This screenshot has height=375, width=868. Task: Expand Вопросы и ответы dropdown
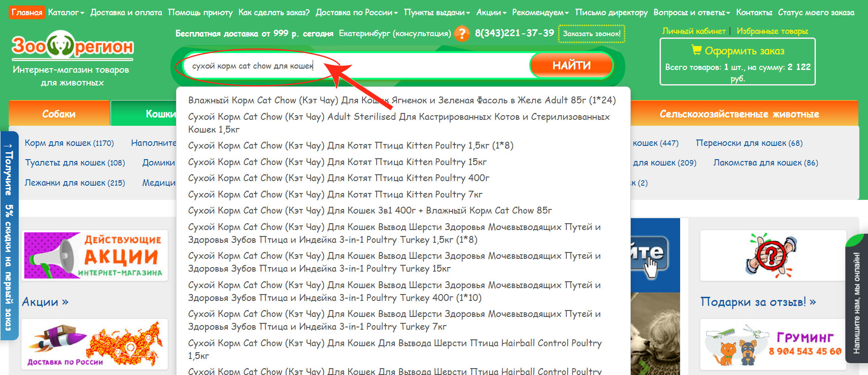click(x=692, y=12)
